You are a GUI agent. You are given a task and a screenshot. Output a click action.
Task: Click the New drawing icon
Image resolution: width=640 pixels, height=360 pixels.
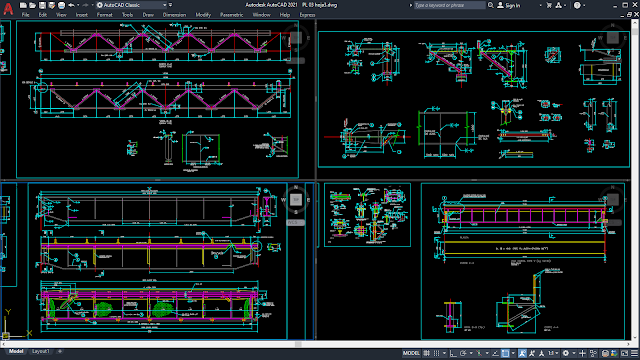(x=23, y=5)
